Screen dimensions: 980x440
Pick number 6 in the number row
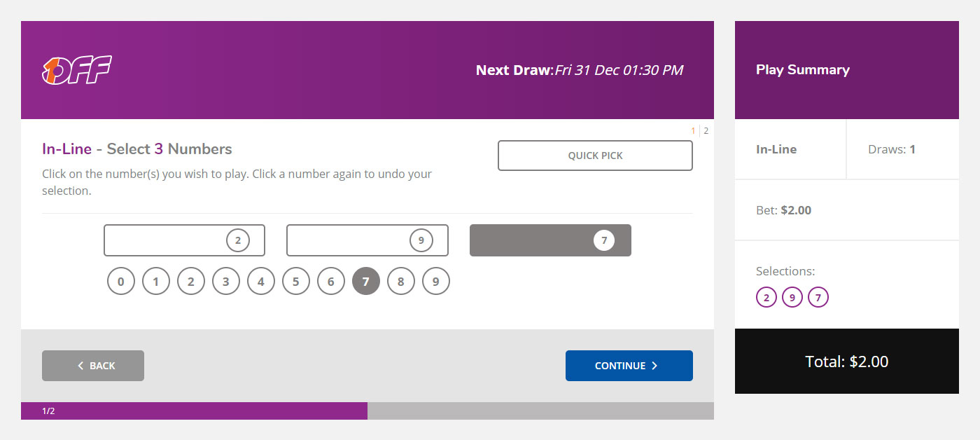331,282
